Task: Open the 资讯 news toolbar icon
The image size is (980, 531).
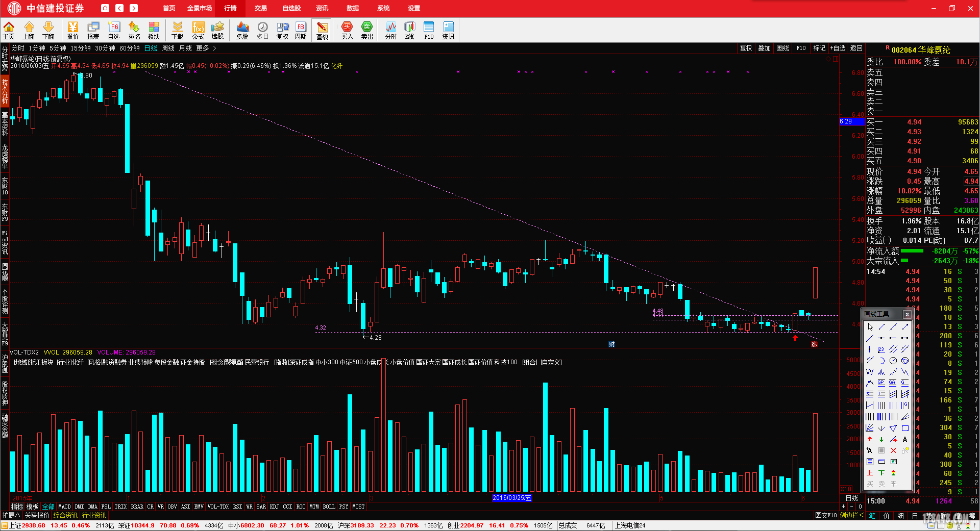Action: click(448, 31)
